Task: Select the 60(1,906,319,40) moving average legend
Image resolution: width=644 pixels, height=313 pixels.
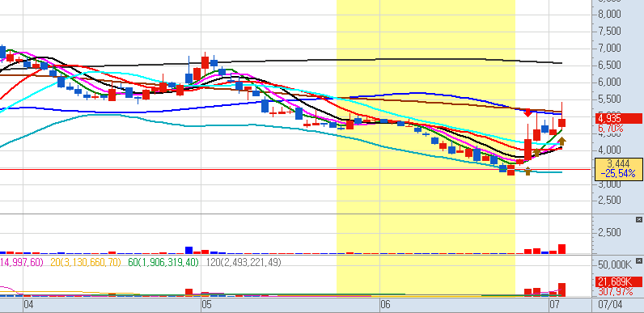Action: (163, 262)
